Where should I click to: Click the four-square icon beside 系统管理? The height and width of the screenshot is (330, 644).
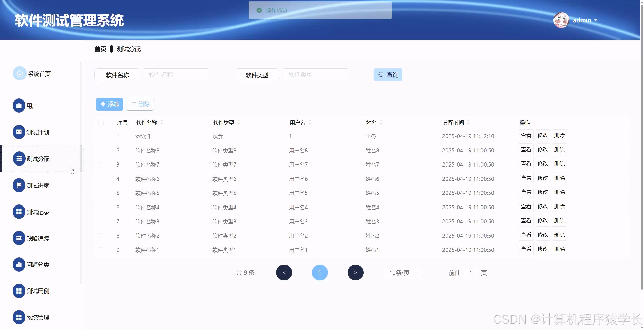coord(19,317)
